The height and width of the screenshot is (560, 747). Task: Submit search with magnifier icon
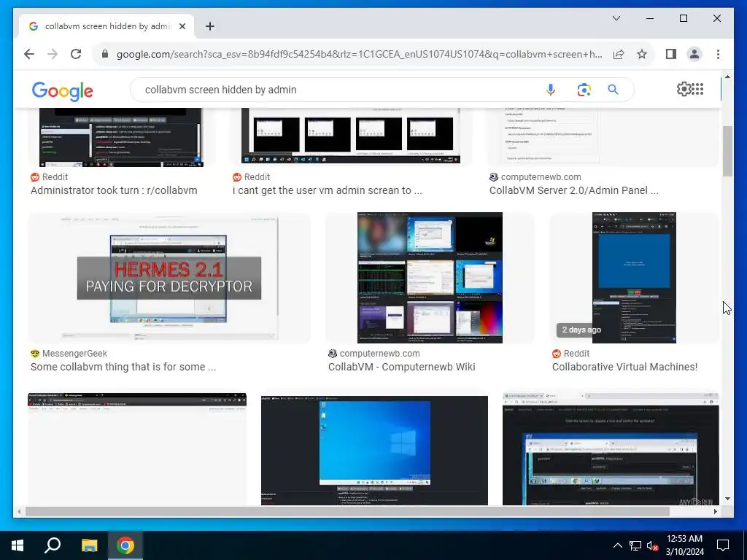(613, 90)
